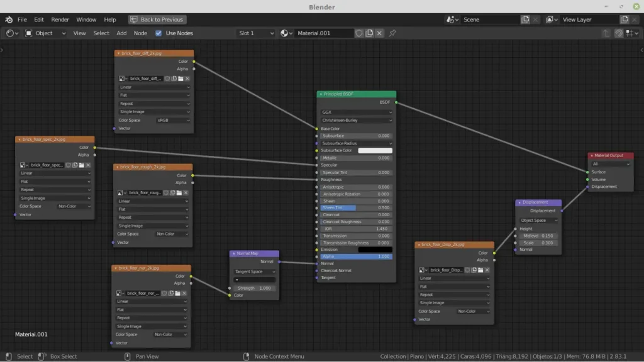Viewport: 644px width, 362px height.
Task: Duplicate image in brick_floor_Disp node
Action: 474,270
